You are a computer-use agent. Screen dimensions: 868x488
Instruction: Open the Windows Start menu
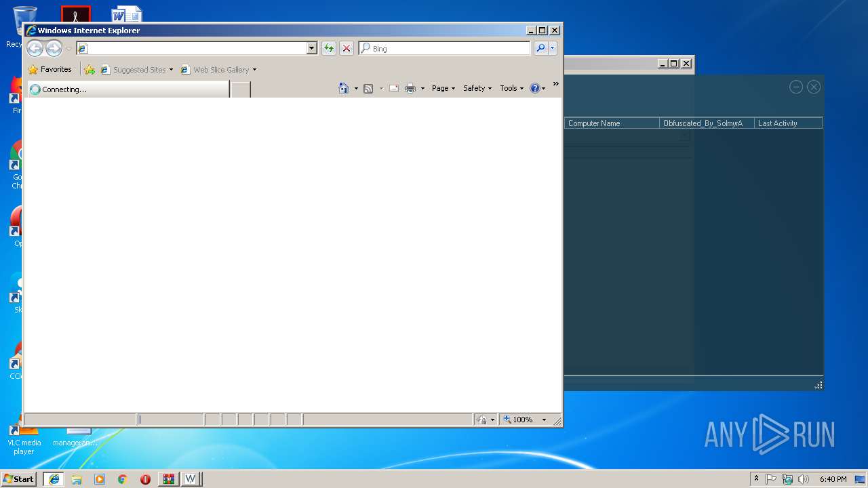click(x=19, y=479)
